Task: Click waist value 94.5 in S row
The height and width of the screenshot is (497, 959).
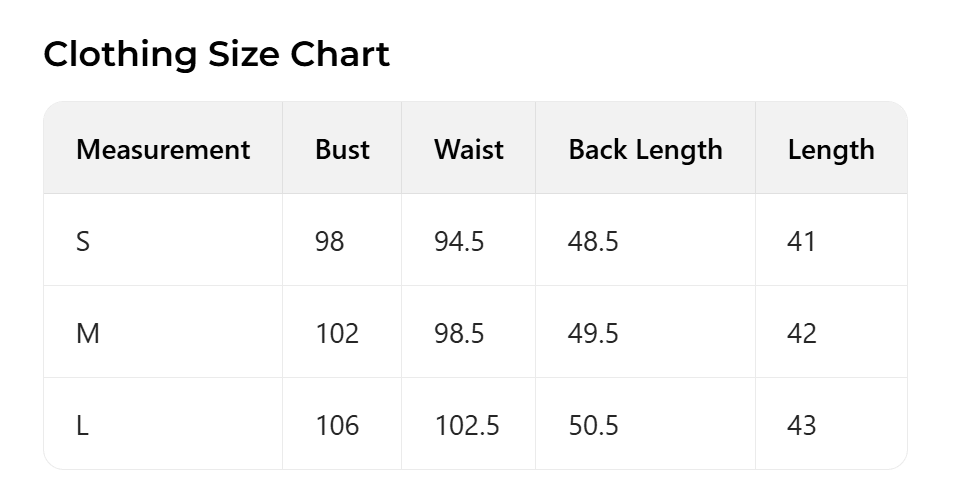Action: coord(459,242)
